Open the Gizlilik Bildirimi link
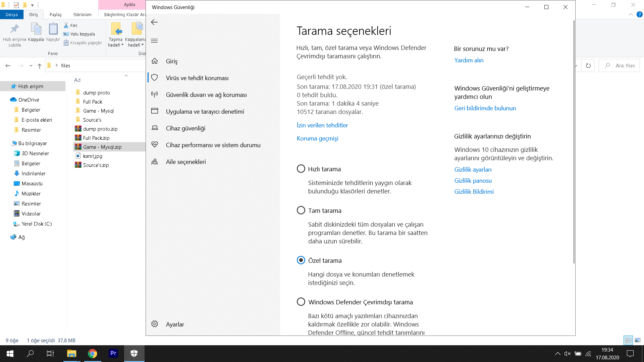The width and height of the screenshot is (644, 362). [x=474, y=192]
